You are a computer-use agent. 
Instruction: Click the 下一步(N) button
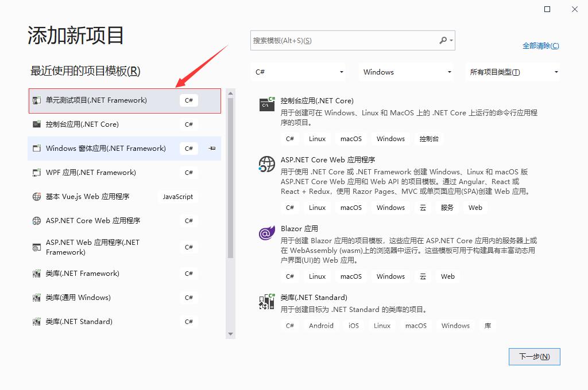click(535, 357)
